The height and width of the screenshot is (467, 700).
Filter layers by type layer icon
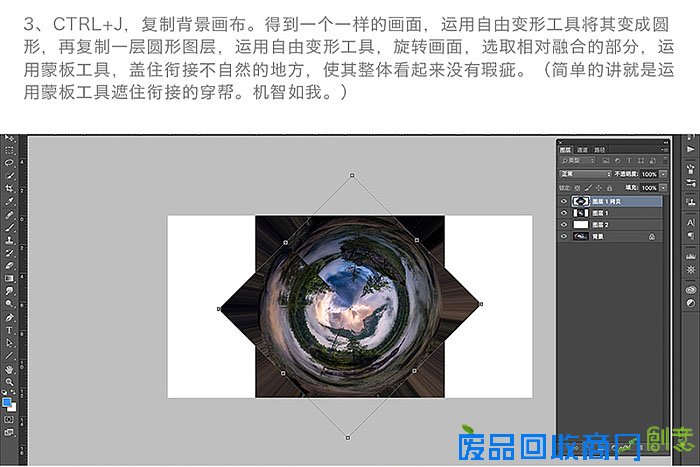click(x=629, y=160)
